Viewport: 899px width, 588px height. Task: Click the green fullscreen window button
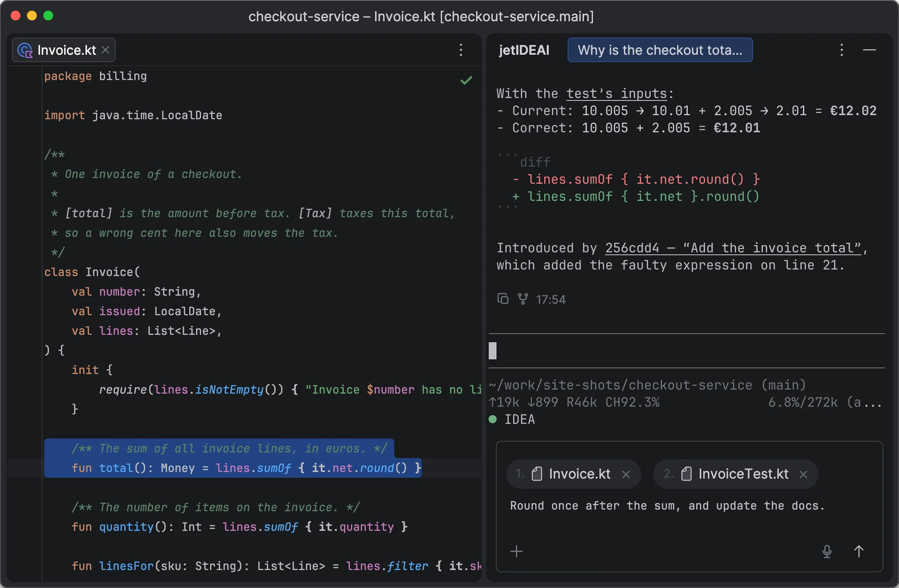[48, 16]
